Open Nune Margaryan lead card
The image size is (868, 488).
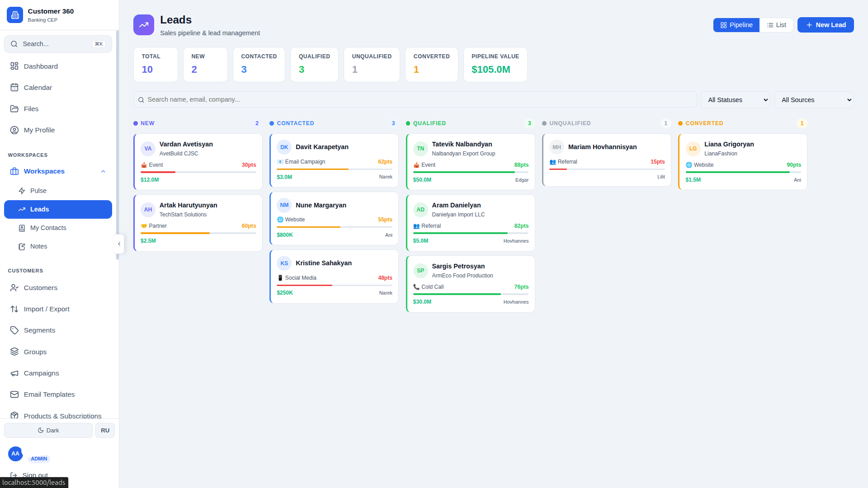tap(334, 219)
